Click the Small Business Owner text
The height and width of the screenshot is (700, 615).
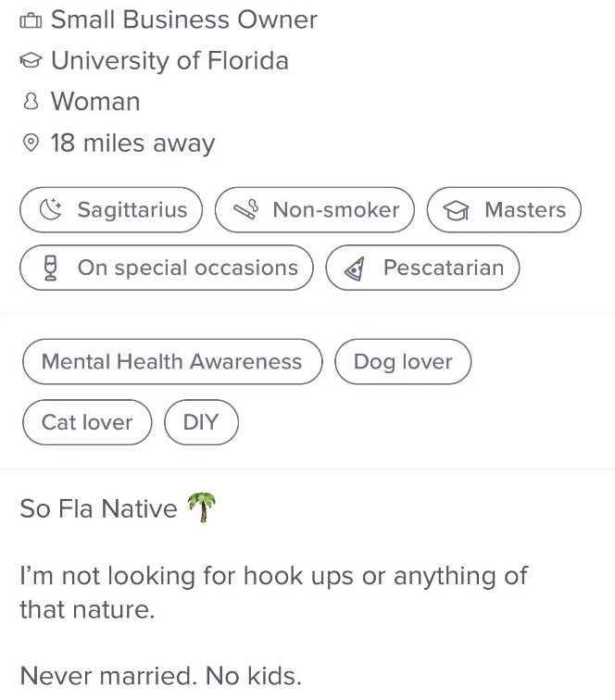184,20
